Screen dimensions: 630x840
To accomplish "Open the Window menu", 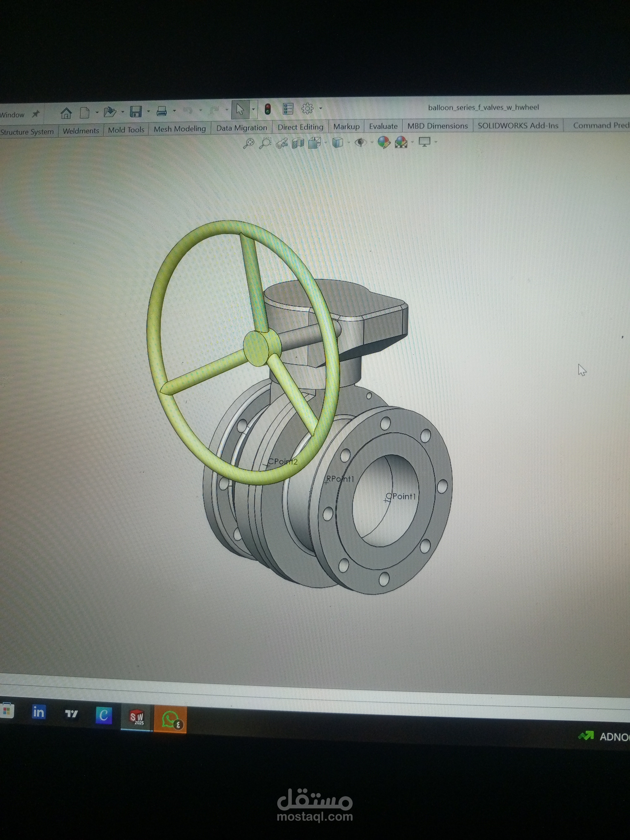I will tap(12, 115).
